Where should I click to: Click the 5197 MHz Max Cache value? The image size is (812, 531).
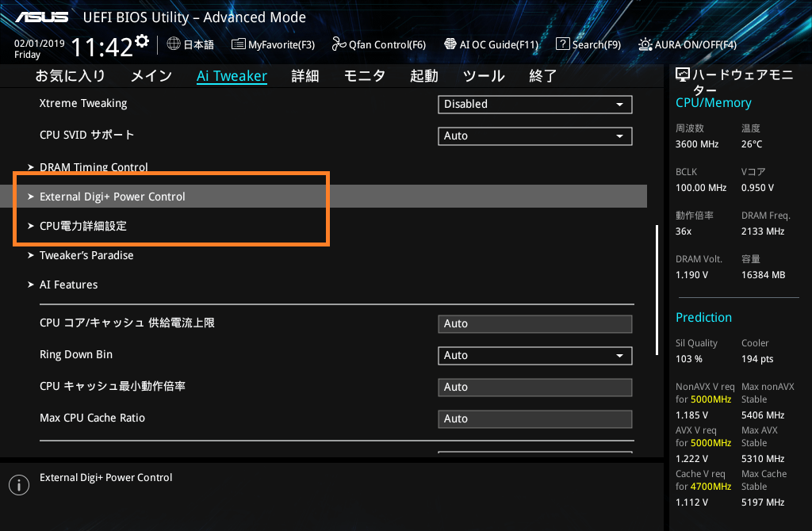point(763,502)
